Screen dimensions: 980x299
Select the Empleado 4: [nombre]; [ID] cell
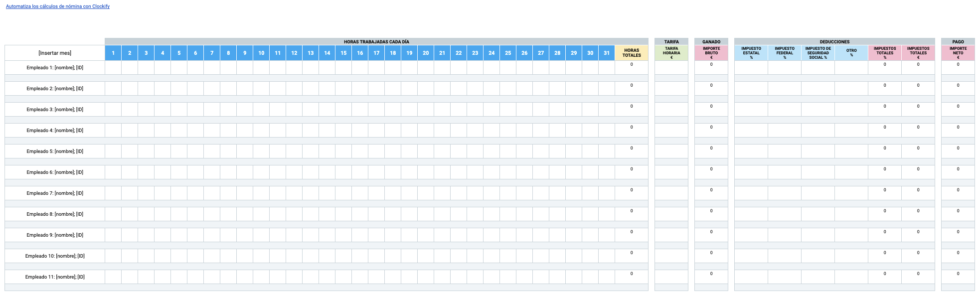coord(55,131)
